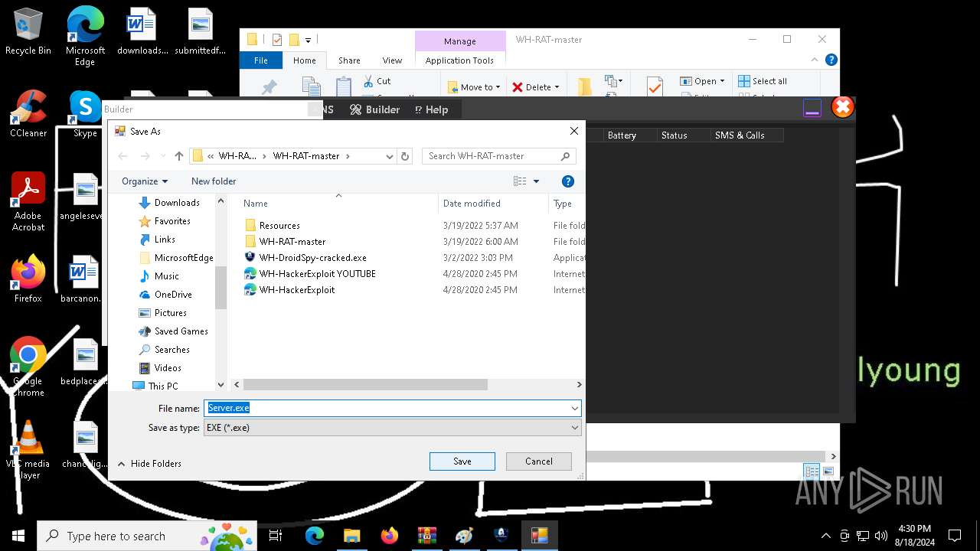The width and height of the screenshot is (980, 551).
Task: Open the Organize dropdown
Action: [x=145, y=181]
